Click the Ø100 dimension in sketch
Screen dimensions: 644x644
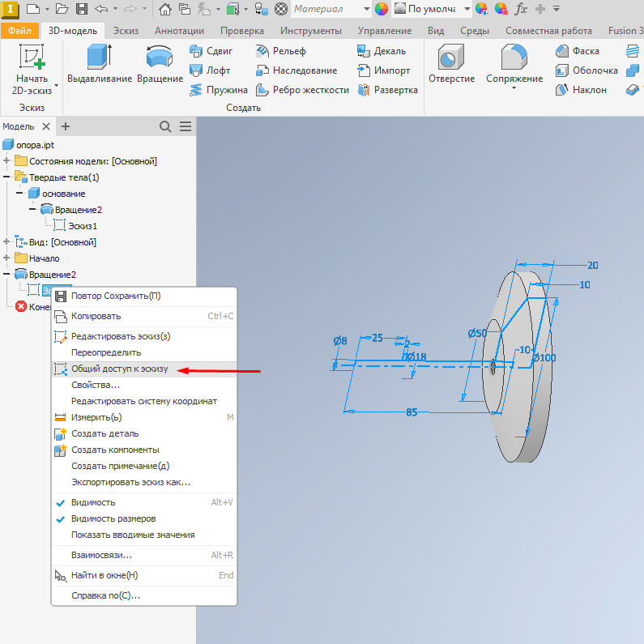pos(544,358)
